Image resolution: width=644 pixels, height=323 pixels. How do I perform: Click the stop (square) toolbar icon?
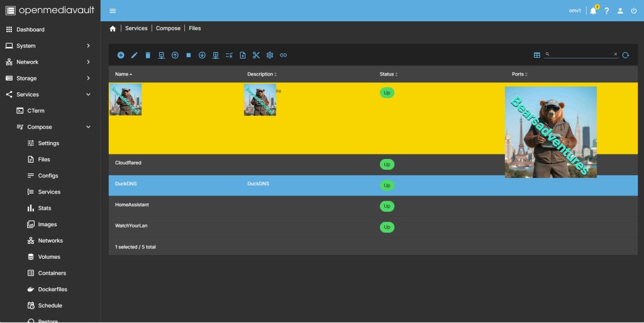coord(189,55)
